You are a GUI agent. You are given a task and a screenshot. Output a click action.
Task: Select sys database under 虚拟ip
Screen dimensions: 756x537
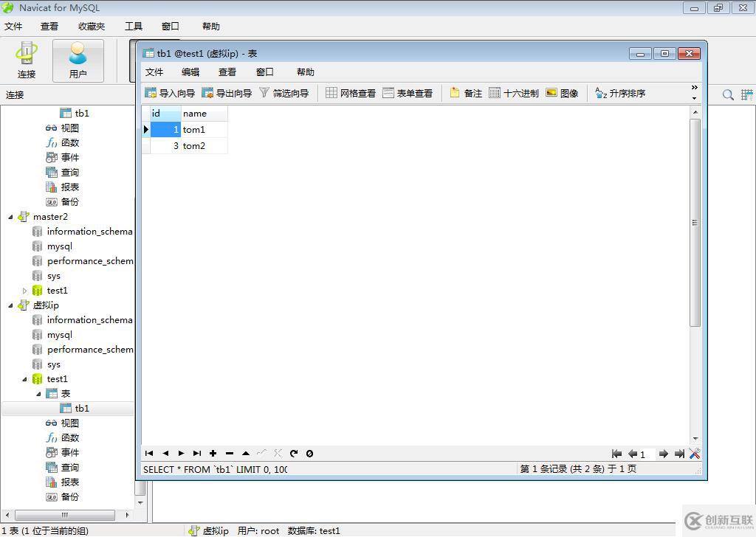[47, 364]
